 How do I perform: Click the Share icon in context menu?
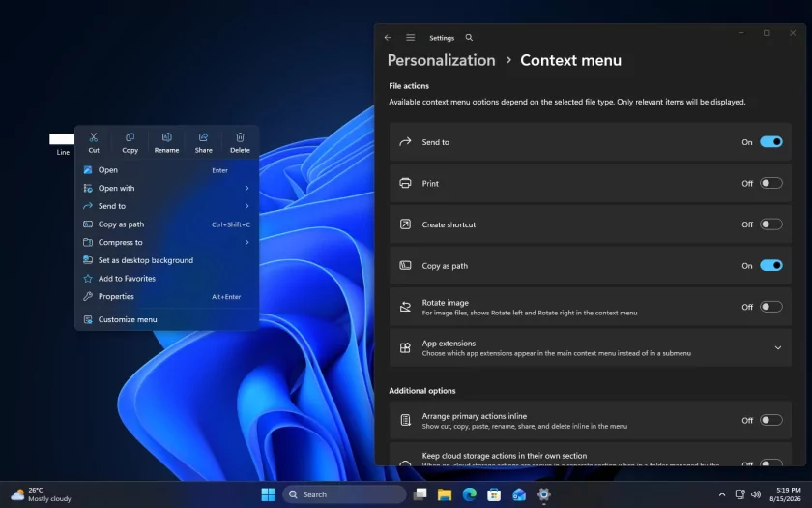[x=204, y=137]
